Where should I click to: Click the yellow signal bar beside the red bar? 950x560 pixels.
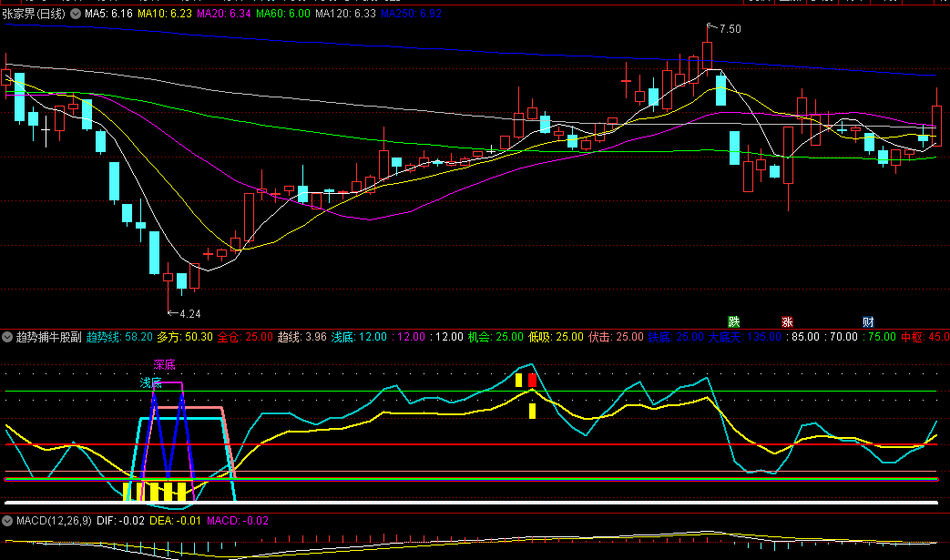point(518,381)
